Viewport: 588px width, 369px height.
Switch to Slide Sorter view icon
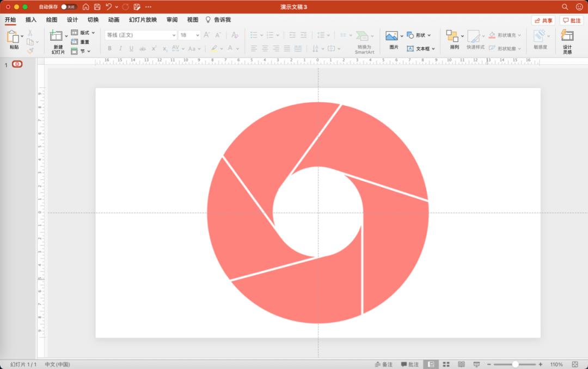(x=446, y=364)
